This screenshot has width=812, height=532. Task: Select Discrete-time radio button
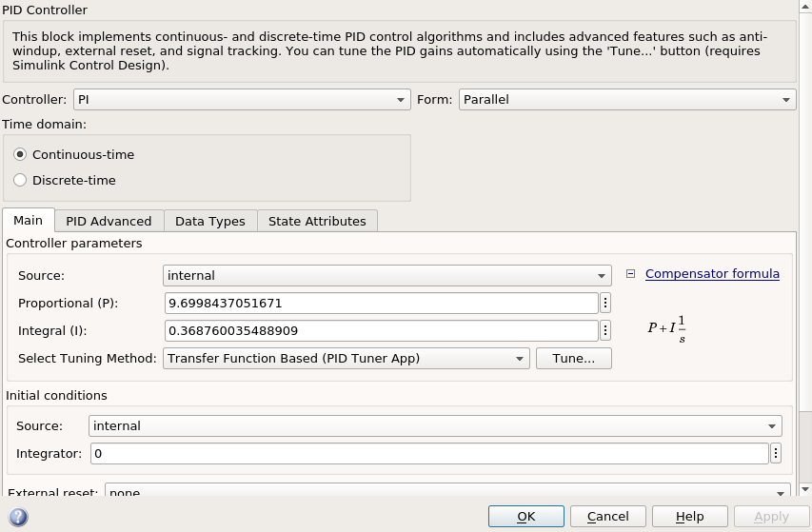click(x=20, y=180)
